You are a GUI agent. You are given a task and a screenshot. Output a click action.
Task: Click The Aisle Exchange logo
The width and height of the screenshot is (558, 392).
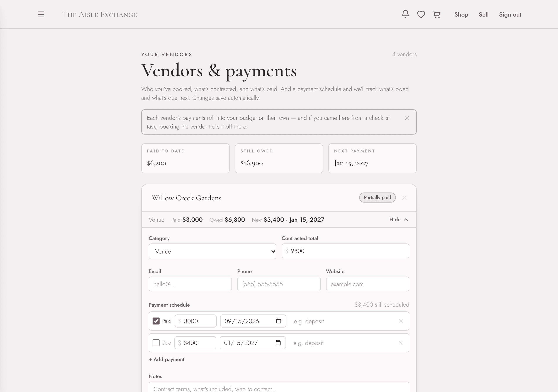pyautogui.click(x=100, y=15)
